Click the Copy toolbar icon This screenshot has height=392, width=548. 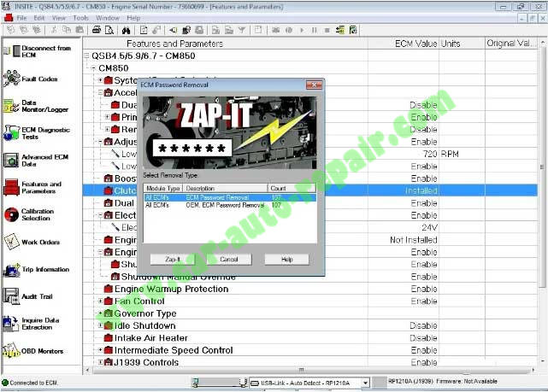(x=67, y=31)
